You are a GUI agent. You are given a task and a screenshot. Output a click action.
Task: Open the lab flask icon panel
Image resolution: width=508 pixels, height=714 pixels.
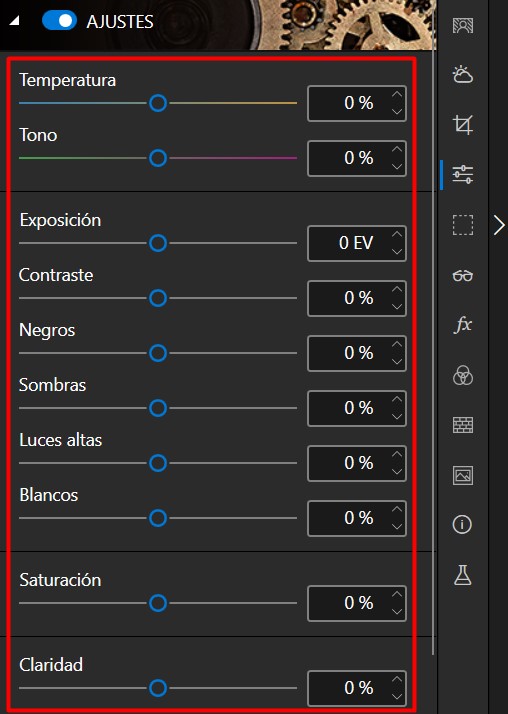[462, 575]
